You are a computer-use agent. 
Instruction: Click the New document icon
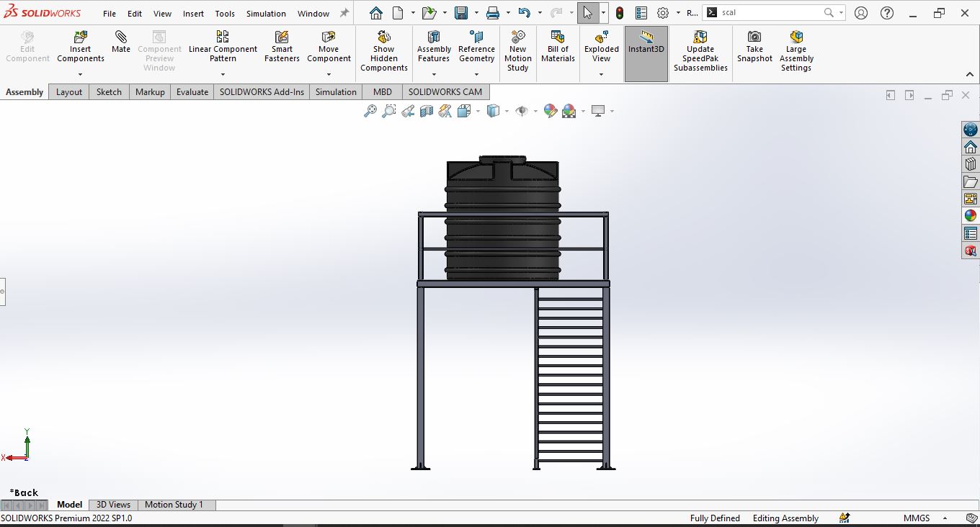point(398,13)
